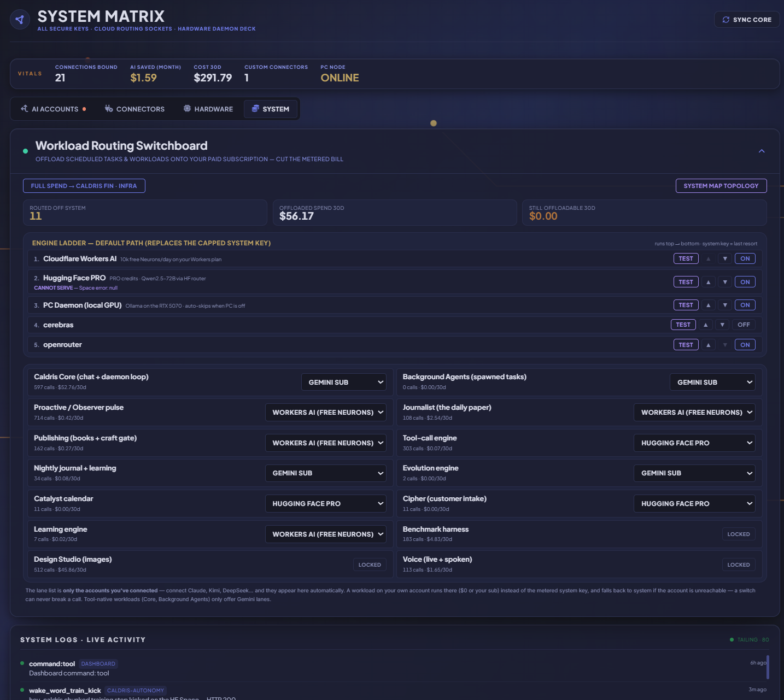Collapse the Workload Routing Switchboard panel

[x=762, y=151]
